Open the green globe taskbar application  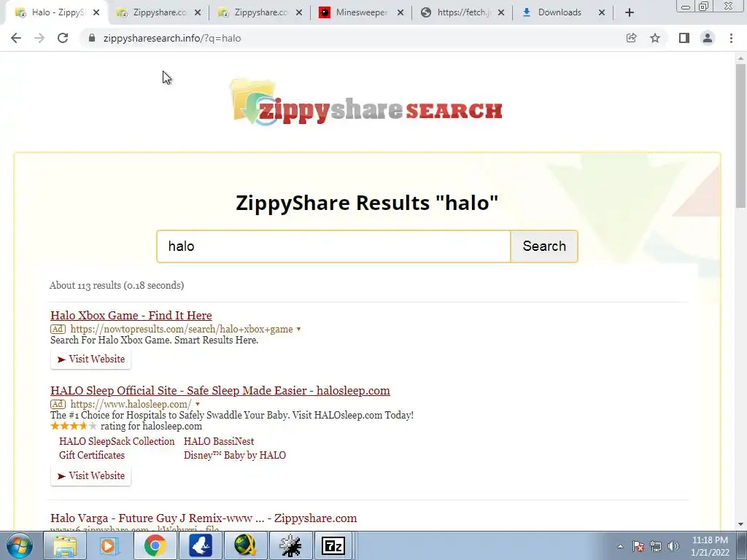click(245, 545)
